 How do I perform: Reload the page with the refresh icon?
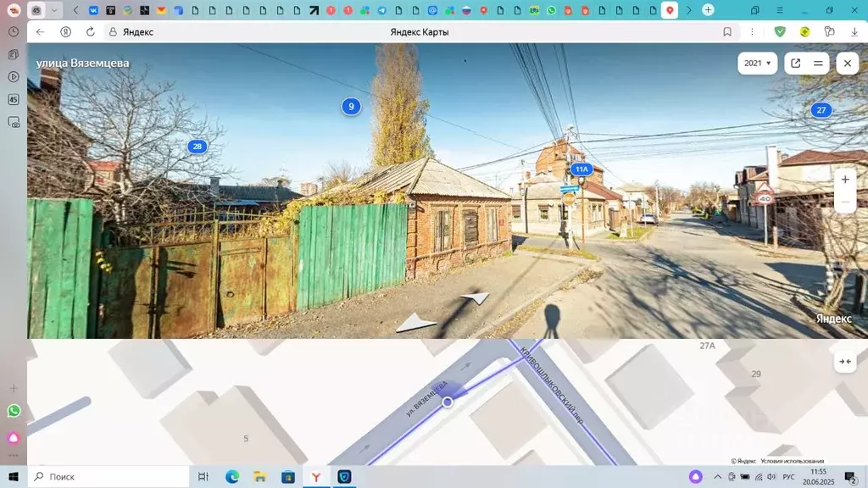(x=90, y=32)
